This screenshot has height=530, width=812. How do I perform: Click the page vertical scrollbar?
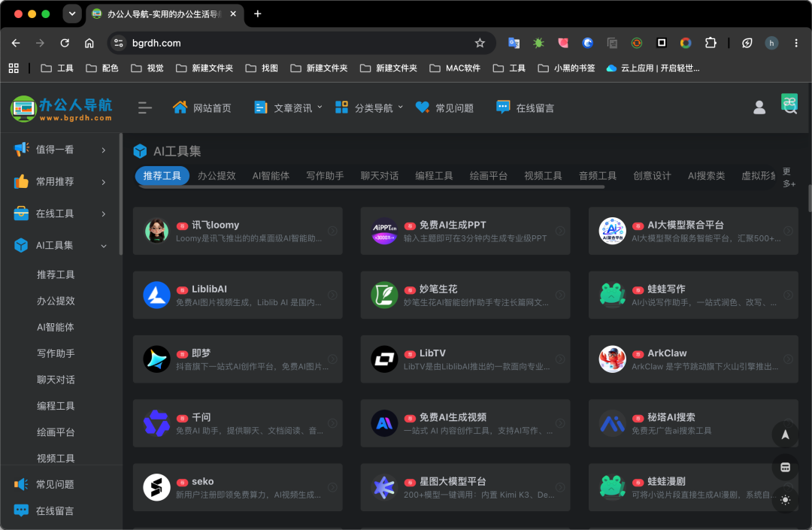[x=810, y=198]
